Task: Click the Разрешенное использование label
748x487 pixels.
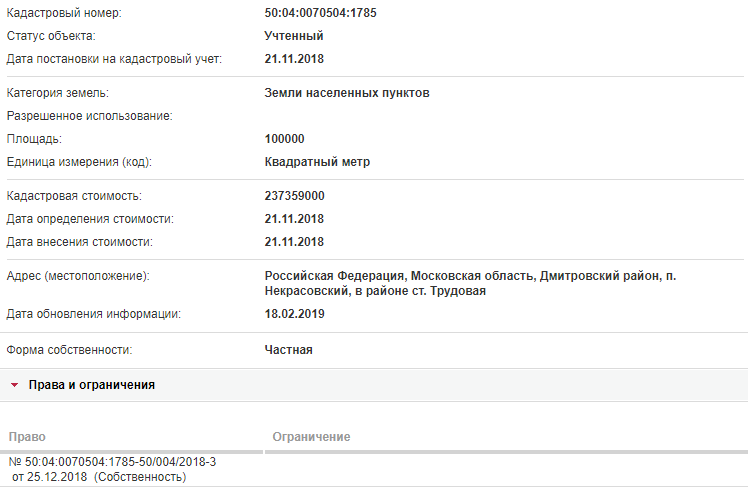Action: pyautogui.click(x=89, y=116)
